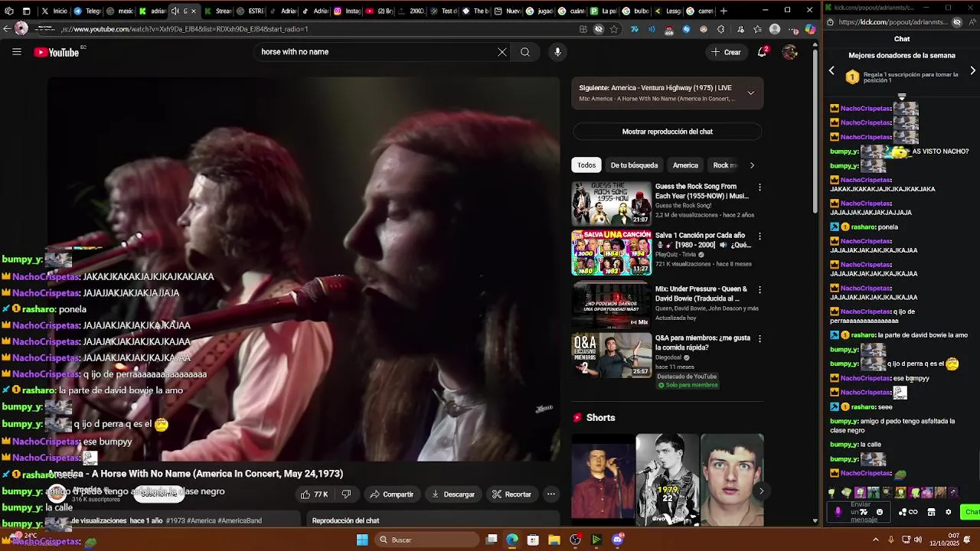Open the Guess the Rock Song thumbnail

tap(611, 203)
